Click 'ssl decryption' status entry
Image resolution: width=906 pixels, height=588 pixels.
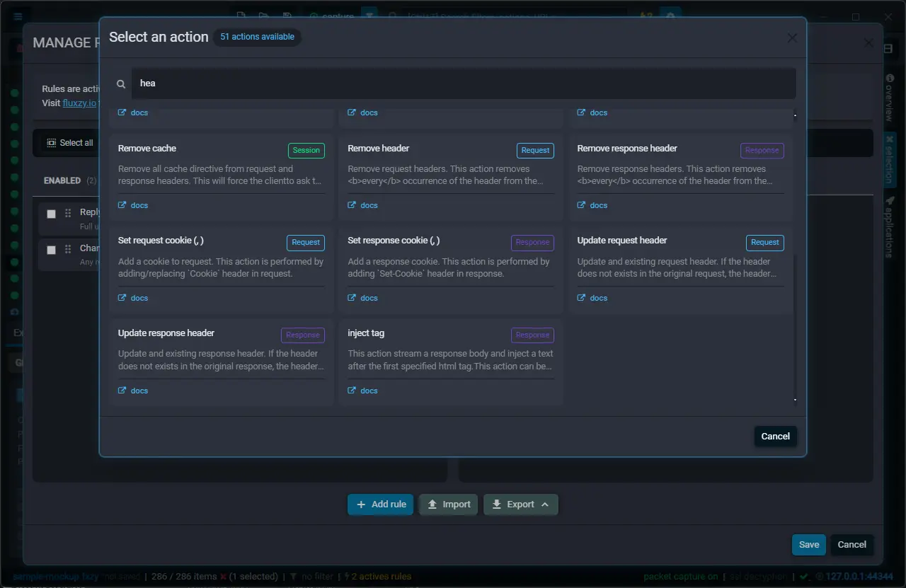coord(757,577)
